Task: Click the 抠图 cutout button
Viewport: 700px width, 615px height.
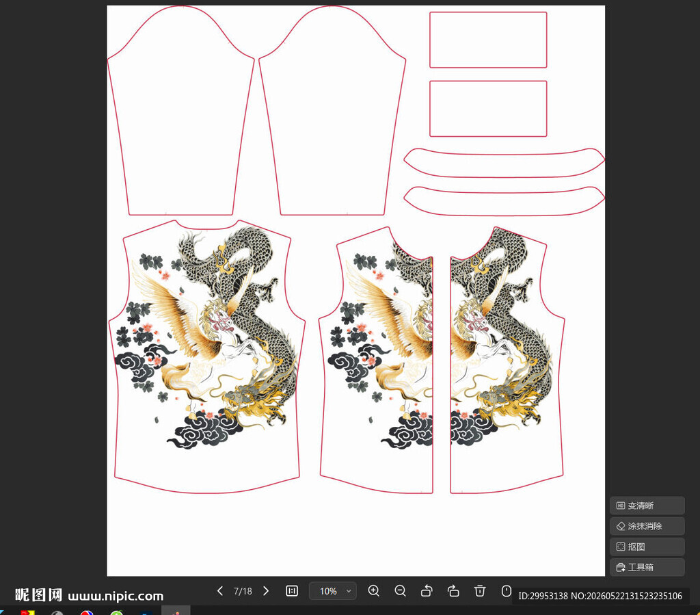Action: click(647, 547)
